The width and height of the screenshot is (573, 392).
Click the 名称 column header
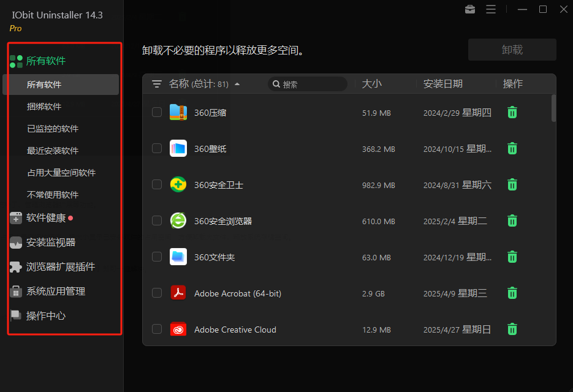click(x=179, y=84)
